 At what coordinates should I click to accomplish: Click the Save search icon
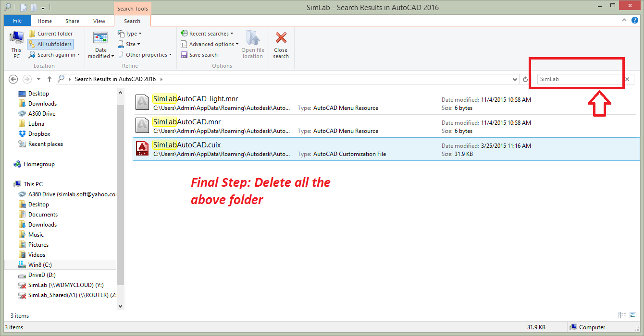pos(184,55)
